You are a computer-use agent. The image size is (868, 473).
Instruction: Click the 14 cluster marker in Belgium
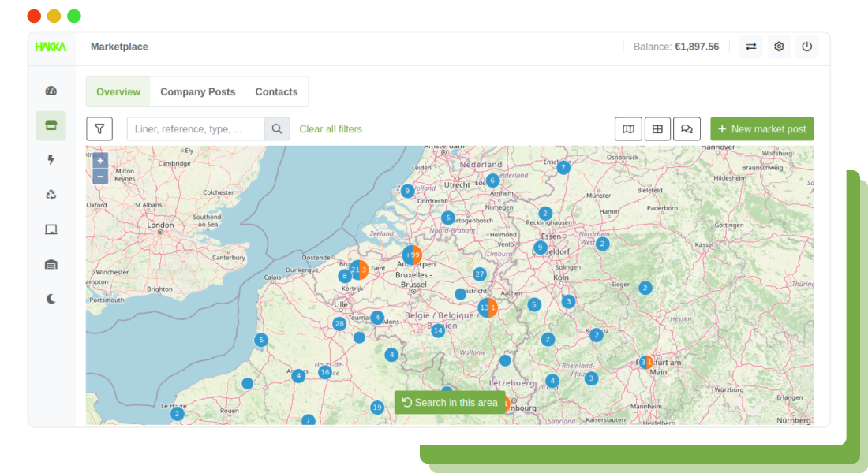(x=438, y=331)
